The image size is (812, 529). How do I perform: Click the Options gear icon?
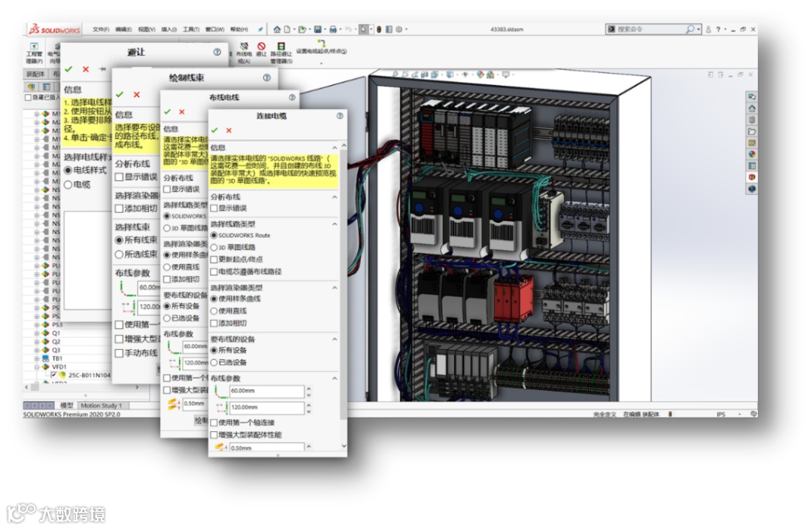click(x=398, y=29)
